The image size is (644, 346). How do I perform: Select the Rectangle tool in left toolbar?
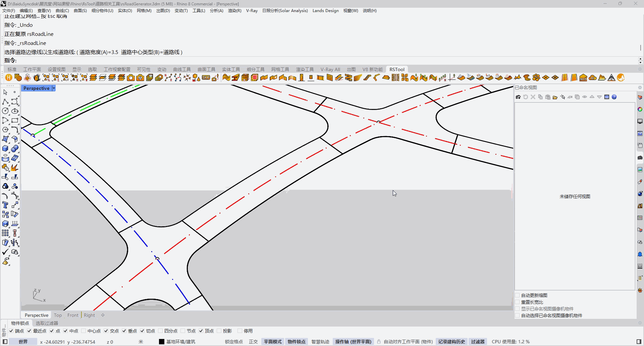point(15,120)
